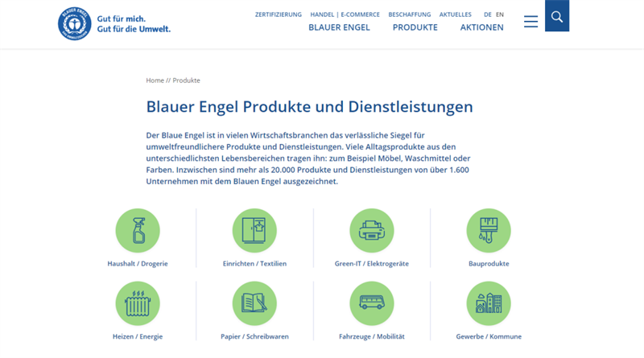Select the Papier / Schreibwaren notebook icon
The image size is (644, 358).
pyautogui.click(x=254, y=303)
